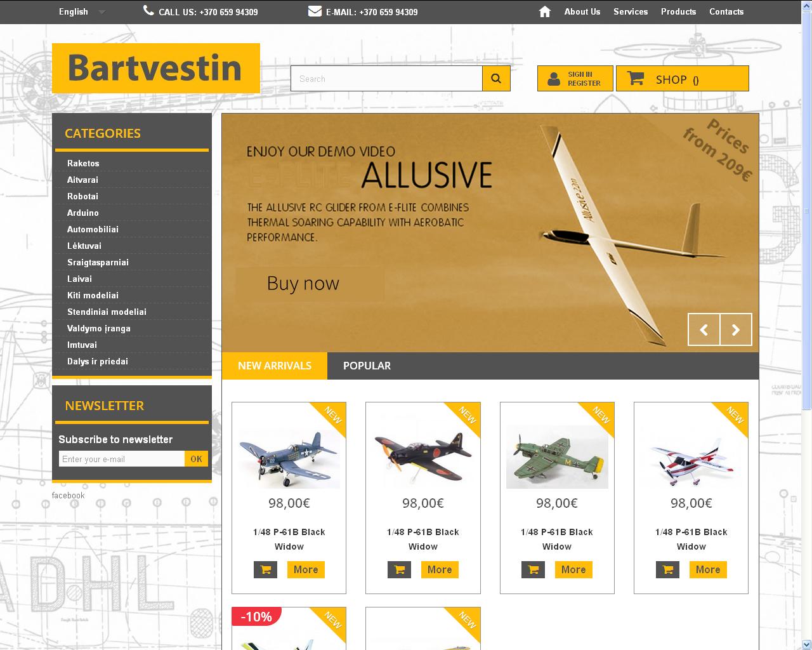Screen dimensions: 812x650
Task: Go to next banner slide
Action: point(736,329)
